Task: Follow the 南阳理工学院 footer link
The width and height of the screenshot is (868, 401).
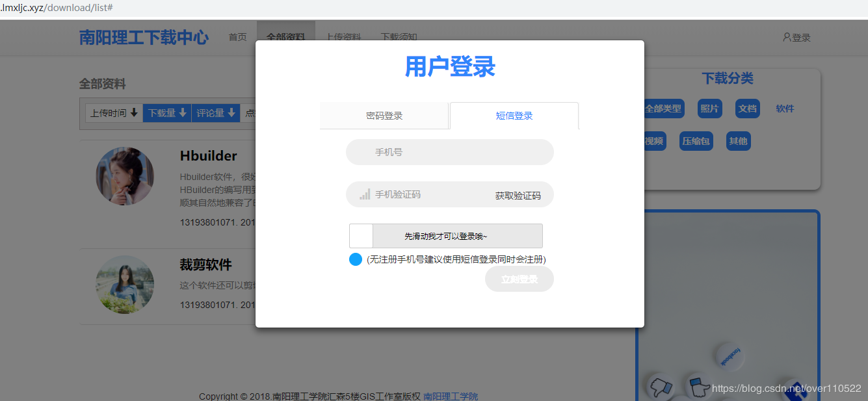Action: pos(450,396)
